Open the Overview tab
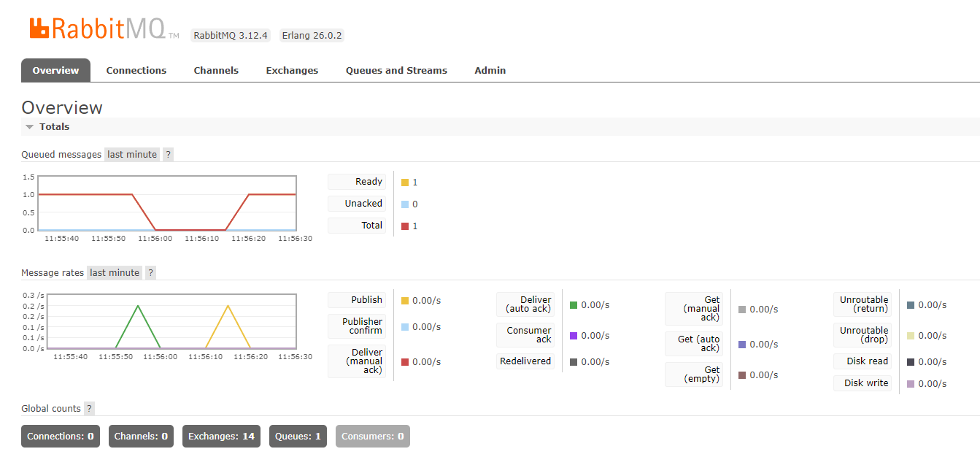This screenshot has height=457, width=980. coord(55,70)
